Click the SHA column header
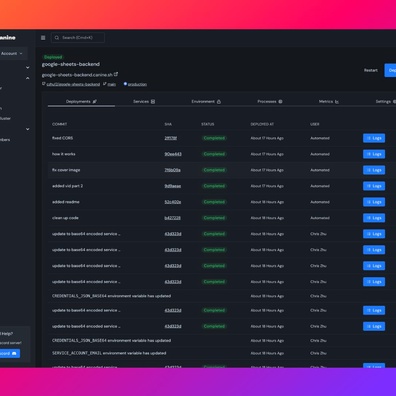The height and width of the screenshot is (396, 396). coord(168,124)
